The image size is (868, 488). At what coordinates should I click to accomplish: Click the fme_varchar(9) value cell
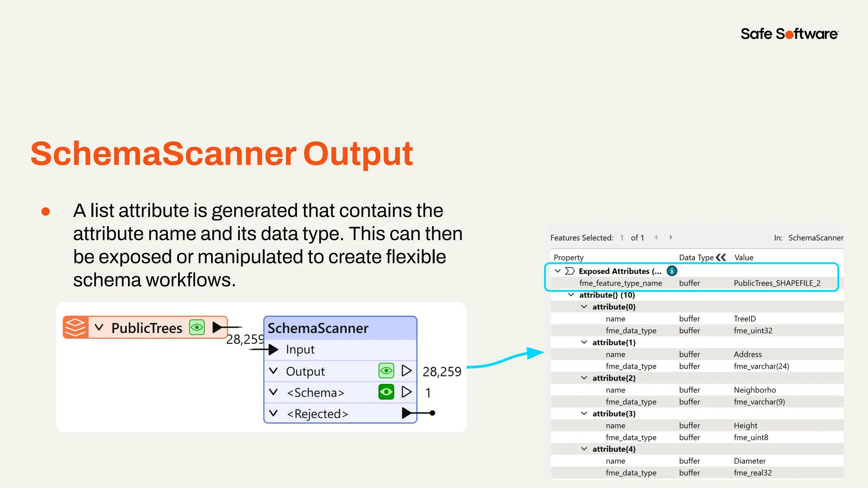[759, 402]
